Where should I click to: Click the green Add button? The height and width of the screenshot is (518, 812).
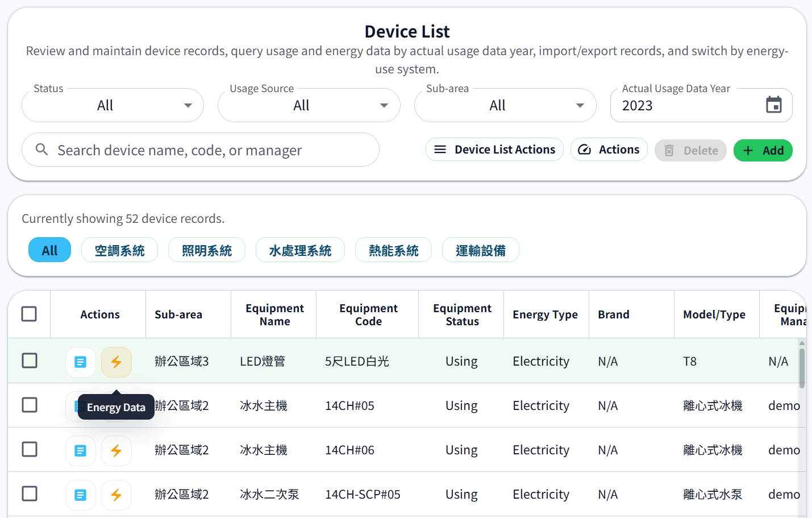763,151
